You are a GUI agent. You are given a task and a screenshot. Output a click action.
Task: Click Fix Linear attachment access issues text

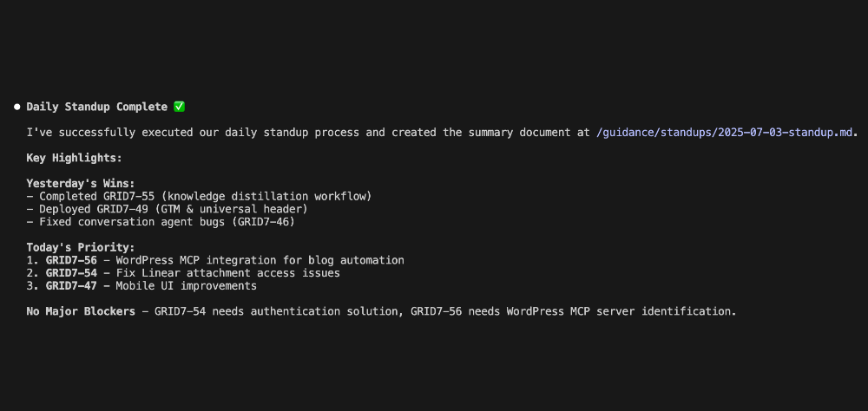(228, 273)
